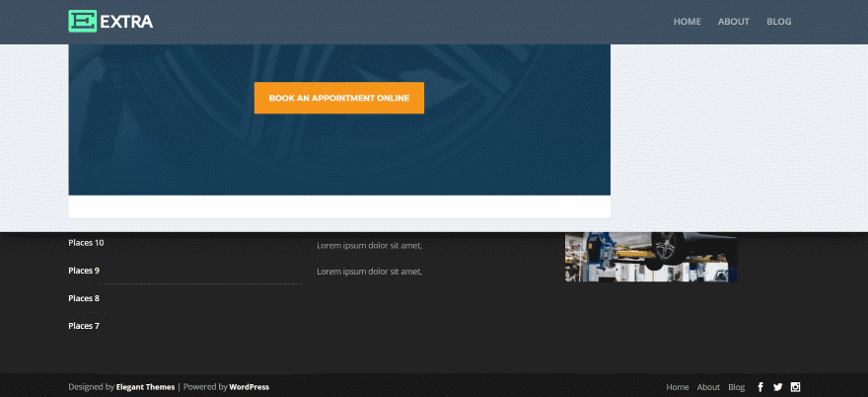Open the Places 10 link
Viewport: 868px width, 397px height.
click(86, 243)
